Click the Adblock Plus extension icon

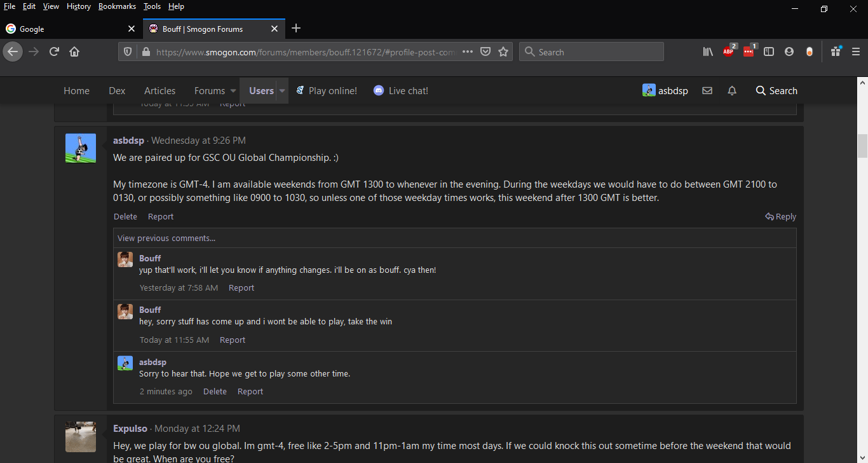point(728,52)
